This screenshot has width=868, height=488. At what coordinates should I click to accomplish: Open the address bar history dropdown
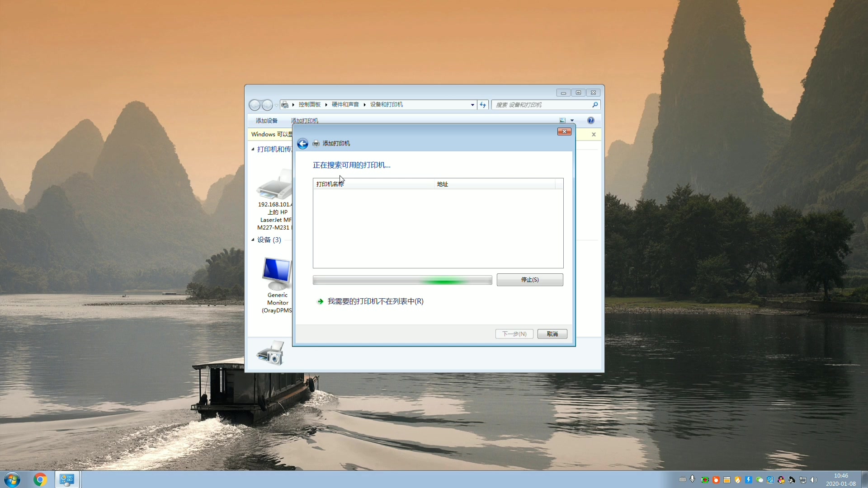[x=472, y=105]
